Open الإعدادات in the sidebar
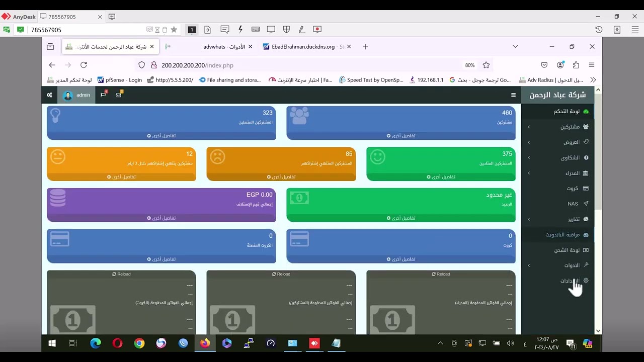 [557, 281]
